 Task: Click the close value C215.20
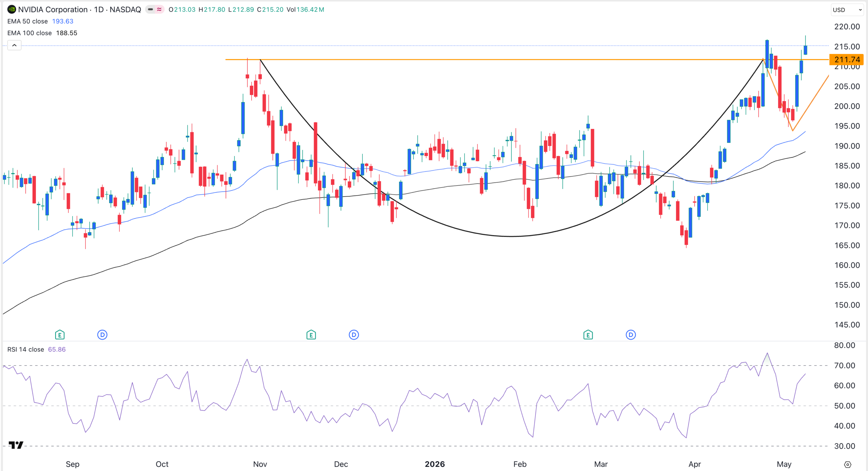click(x=270, y=9)
